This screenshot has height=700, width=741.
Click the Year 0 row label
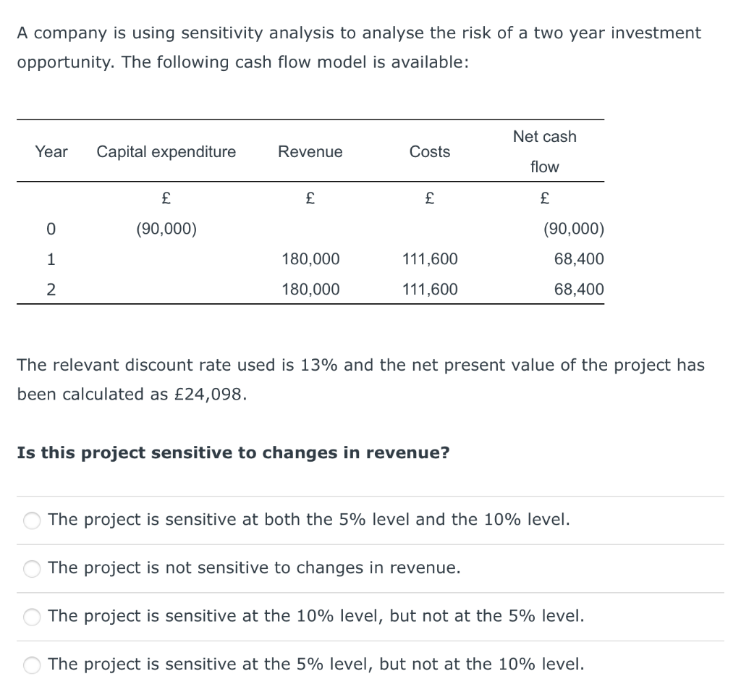51,228
